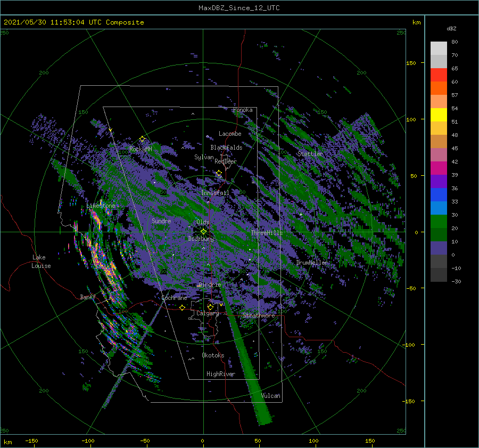Click the HighRiver label

pyautogui.click(x=221, y=374)
